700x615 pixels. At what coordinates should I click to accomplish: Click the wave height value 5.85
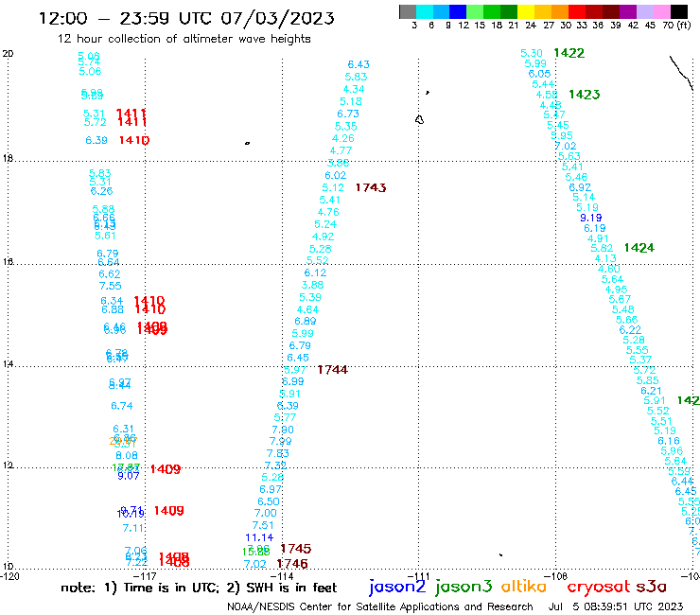(647, 380)
